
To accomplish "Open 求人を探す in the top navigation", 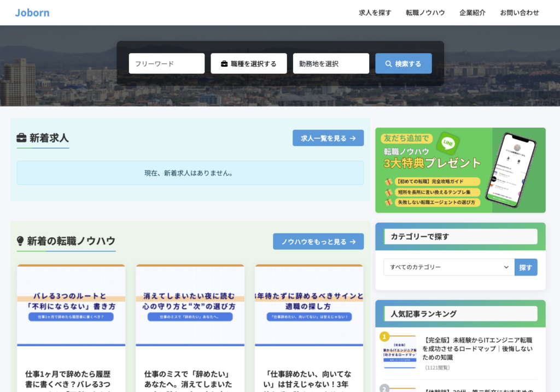I will [375, 13].
